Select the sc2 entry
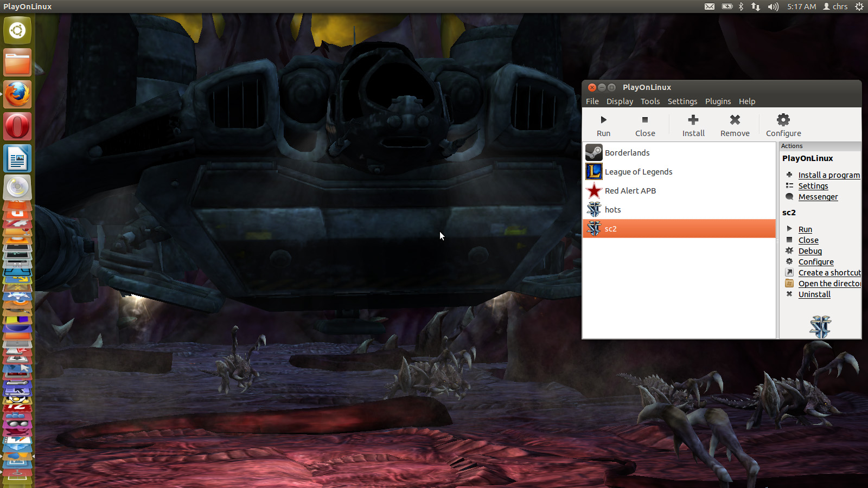 679,229
